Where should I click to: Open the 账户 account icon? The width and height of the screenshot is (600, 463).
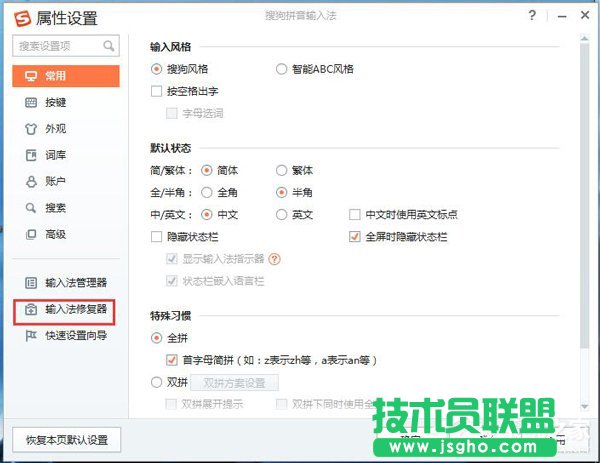pyautogui.click(x=30, y=181)
